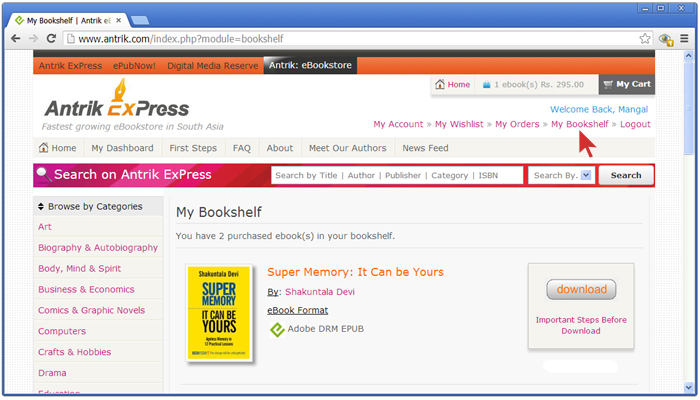Select the Antrik: eBookstore tab
Screen dimensions: 700x400
tap(310, 65)
